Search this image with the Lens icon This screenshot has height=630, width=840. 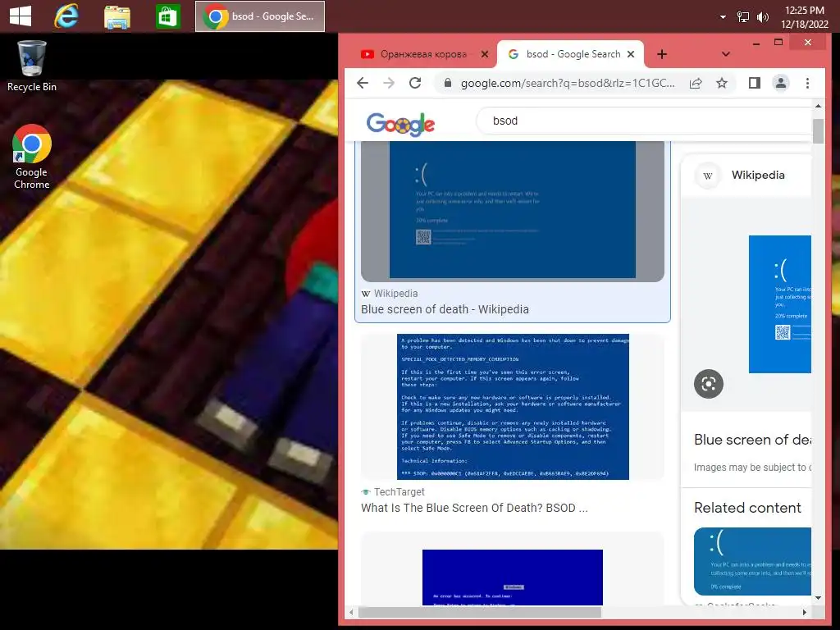coord(708,384)
